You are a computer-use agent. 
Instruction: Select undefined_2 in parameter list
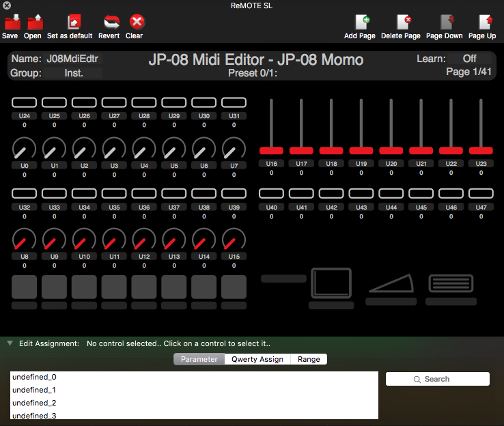194,403
